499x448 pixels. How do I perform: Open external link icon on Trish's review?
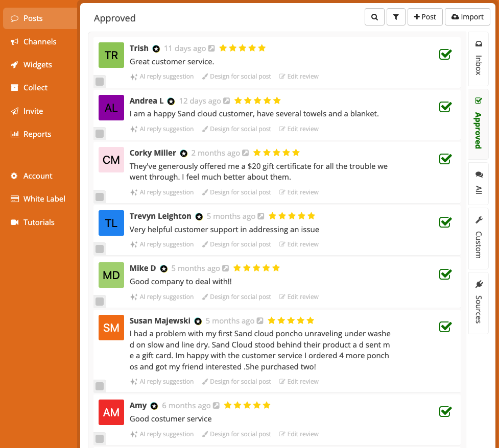(211, 48)
